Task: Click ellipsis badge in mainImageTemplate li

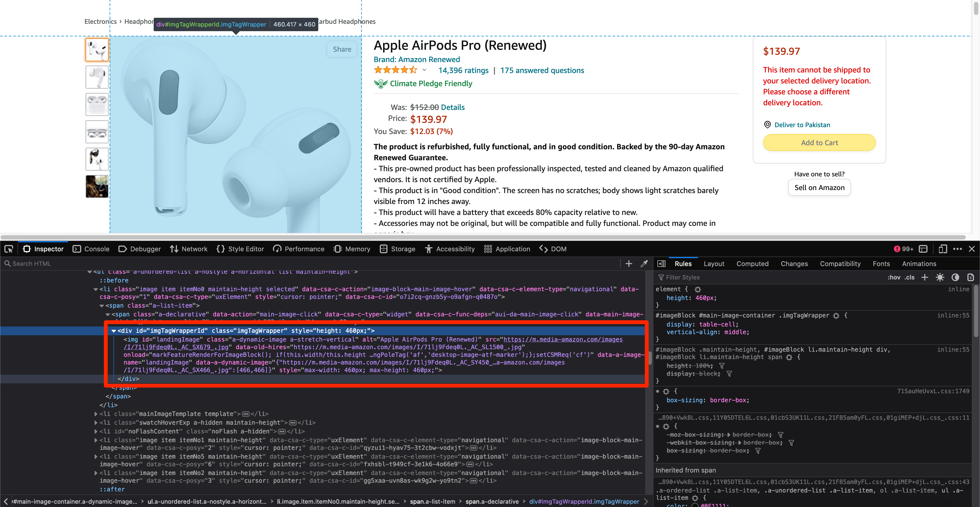Action: (x=246, y=414)
